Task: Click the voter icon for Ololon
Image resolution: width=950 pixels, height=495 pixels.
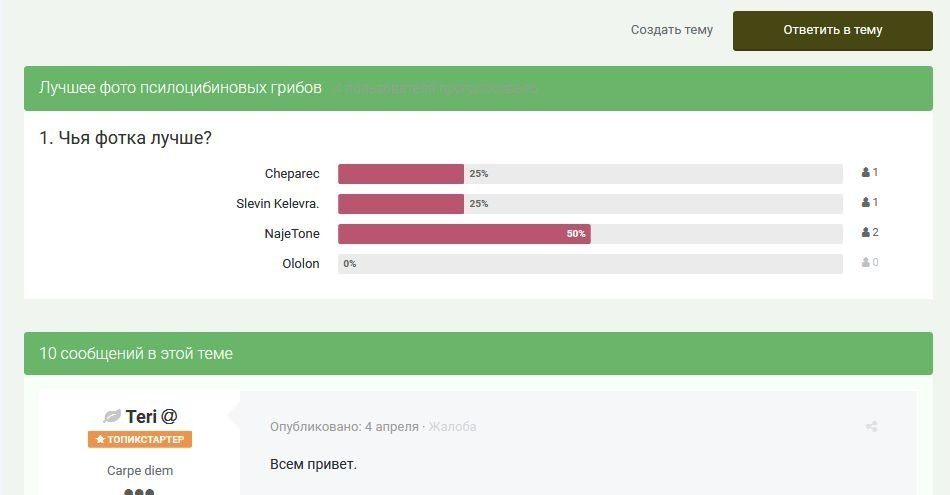Action: tap(870, 262)
